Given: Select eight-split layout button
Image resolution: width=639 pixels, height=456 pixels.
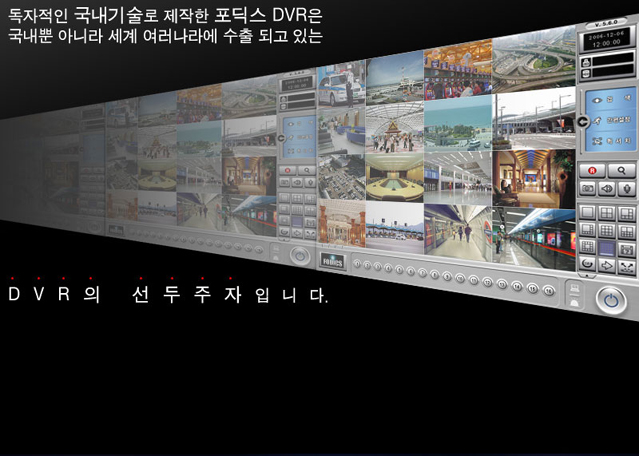Looking at the screenshot, I should (587, 230).
